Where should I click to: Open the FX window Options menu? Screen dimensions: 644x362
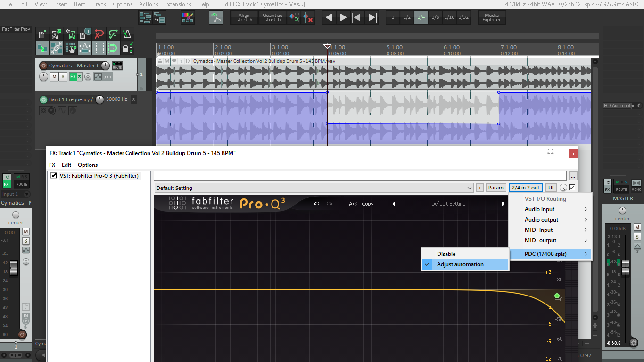(88, 165)
